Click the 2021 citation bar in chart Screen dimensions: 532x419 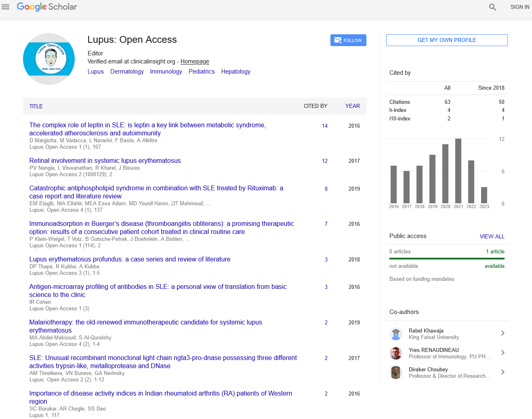458,171
